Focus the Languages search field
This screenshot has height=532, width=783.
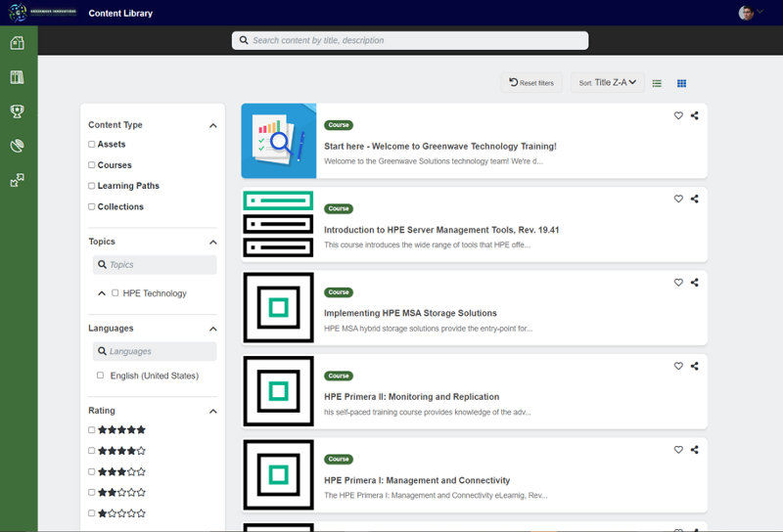(155, 351)
